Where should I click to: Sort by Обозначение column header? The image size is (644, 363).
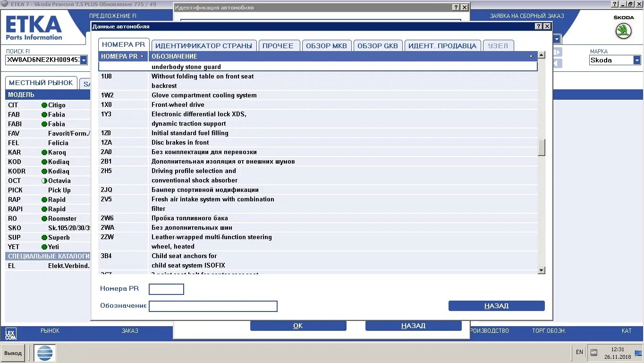pyautogui.click(x=343, y=56)
